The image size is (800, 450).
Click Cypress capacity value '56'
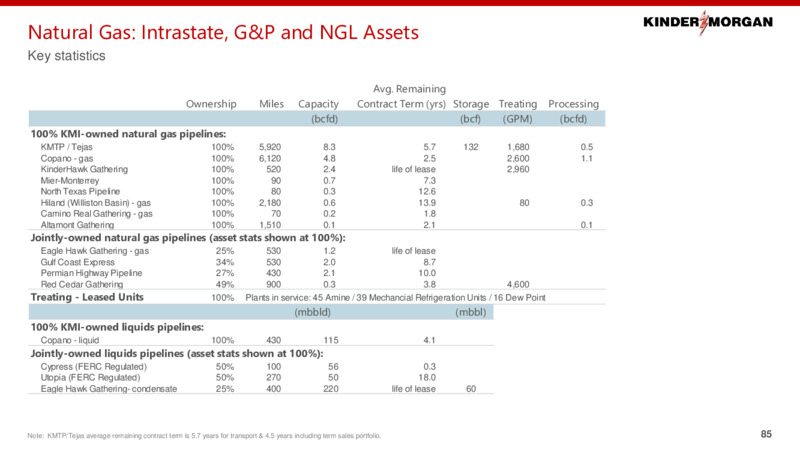click(333, 367)
